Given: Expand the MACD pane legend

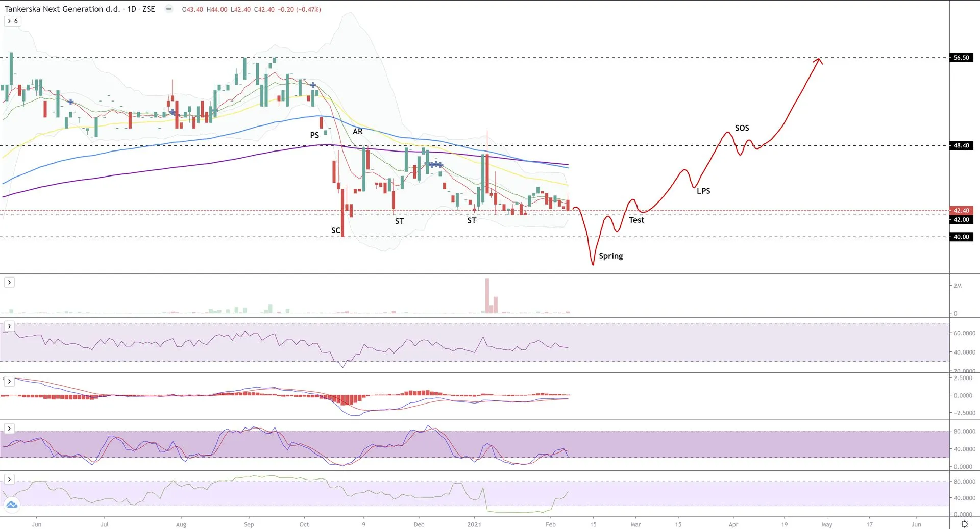Looking at the screenshot, I should click(x=9, y=381).
